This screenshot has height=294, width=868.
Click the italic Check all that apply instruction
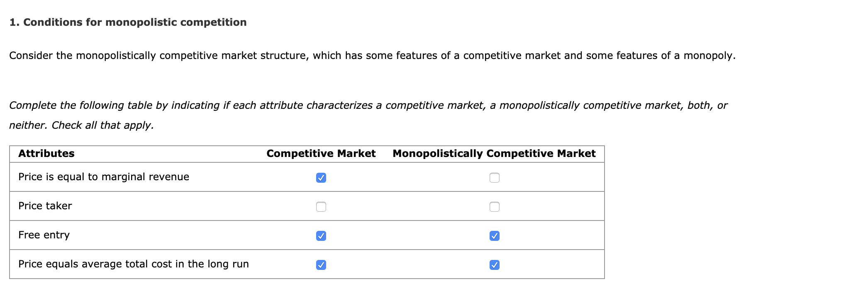[x=82, y=125]
